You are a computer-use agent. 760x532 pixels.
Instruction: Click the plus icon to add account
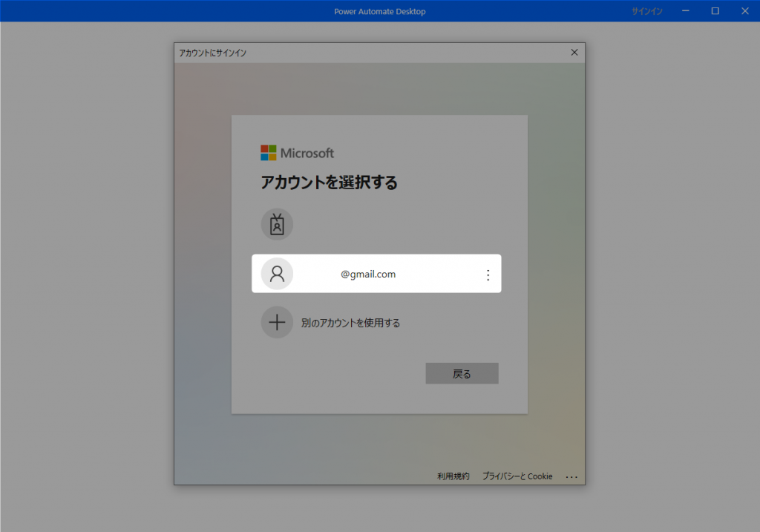tap(277, 322)
